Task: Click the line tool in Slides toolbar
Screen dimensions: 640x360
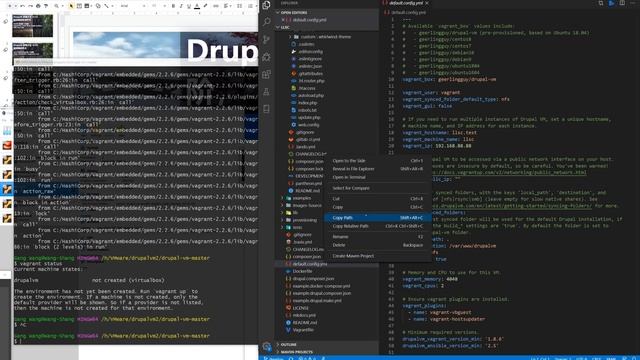Action: tap(107, 6)
